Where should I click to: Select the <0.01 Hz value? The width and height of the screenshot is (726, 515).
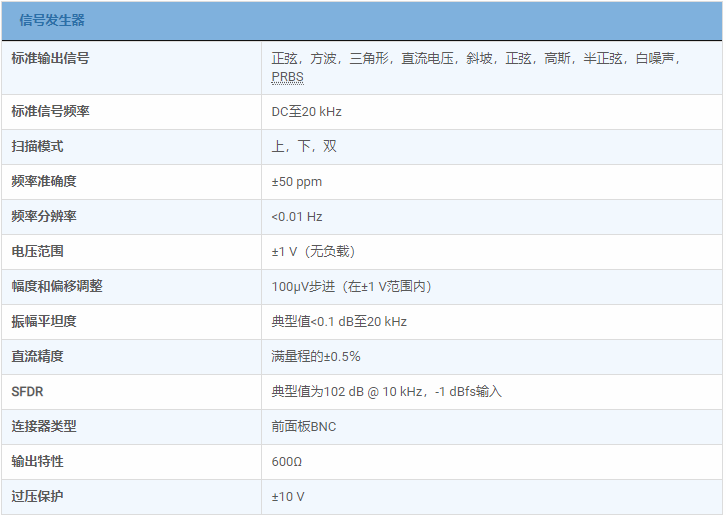(x=297, y=217)
